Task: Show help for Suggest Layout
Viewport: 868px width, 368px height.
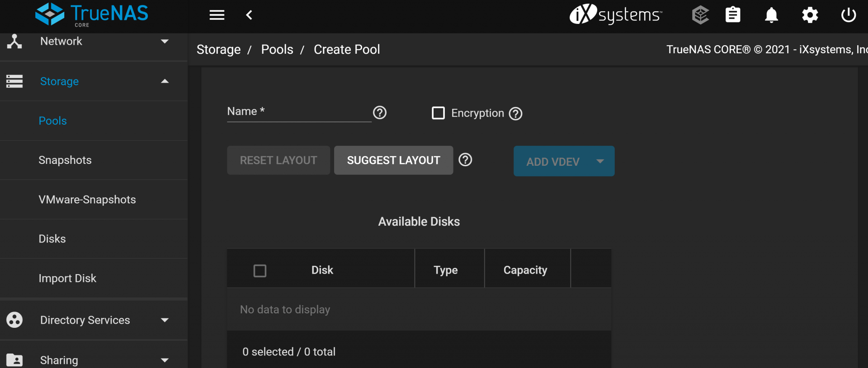Action: click(465, 160)
